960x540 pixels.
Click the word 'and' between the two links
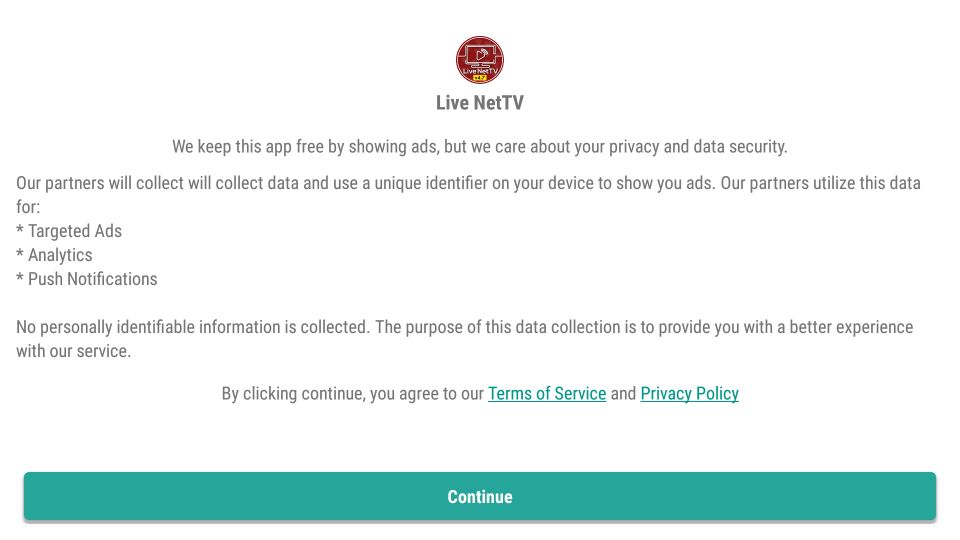pyautogui.click(x=623, y=394)
